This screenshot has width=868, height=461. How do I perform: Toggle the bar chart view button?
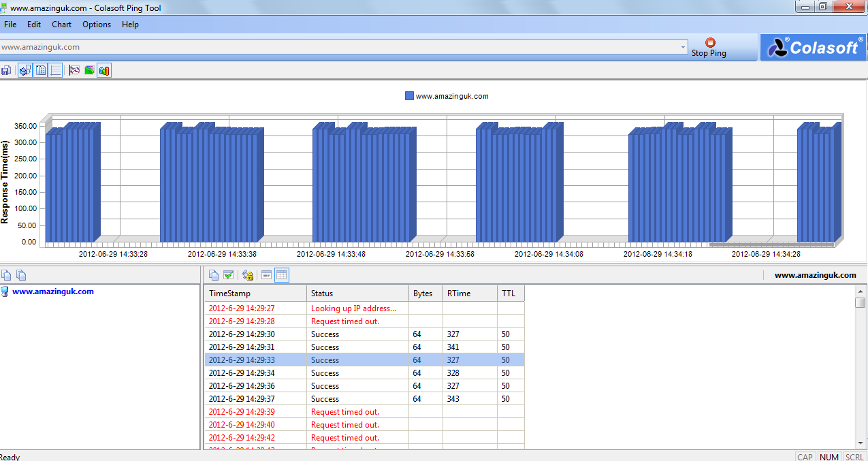pyautogui.click(x=104, y=70)
